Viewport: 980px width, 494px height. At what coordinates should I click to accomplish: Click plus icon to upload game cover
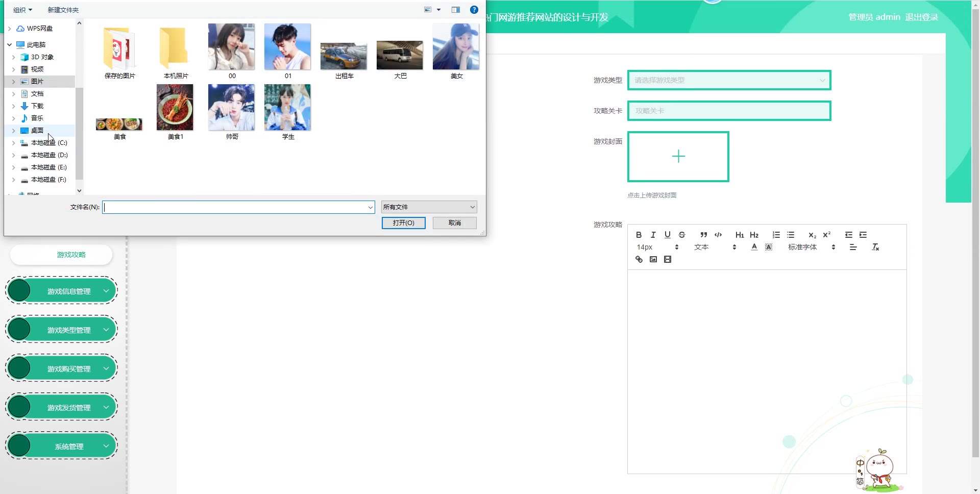(x=678, y=156)
